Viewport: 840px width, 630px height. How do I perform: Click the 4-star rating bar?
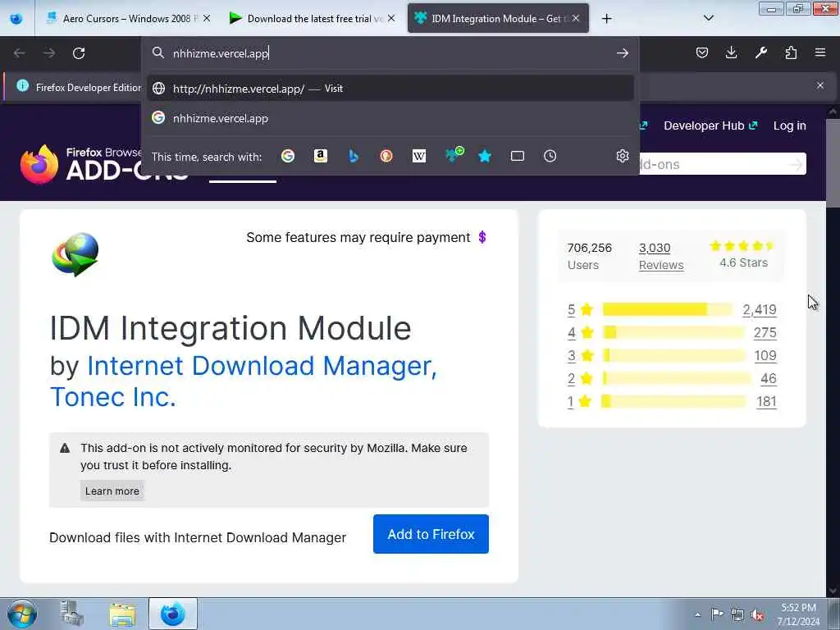673,332
